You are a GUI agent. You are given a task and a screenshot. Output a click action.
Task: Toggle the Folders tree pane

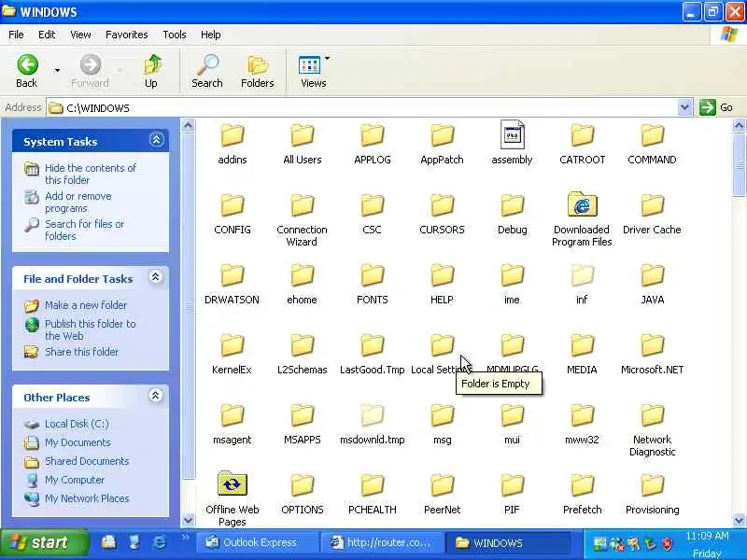click(258, 71)
